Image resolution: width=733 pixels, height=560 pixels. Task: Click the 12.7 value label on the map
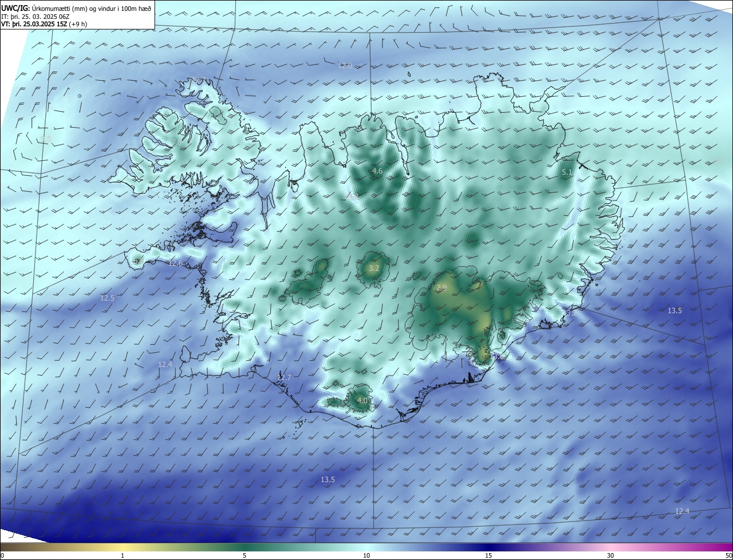pyautogui.click(x=284, y=377)
